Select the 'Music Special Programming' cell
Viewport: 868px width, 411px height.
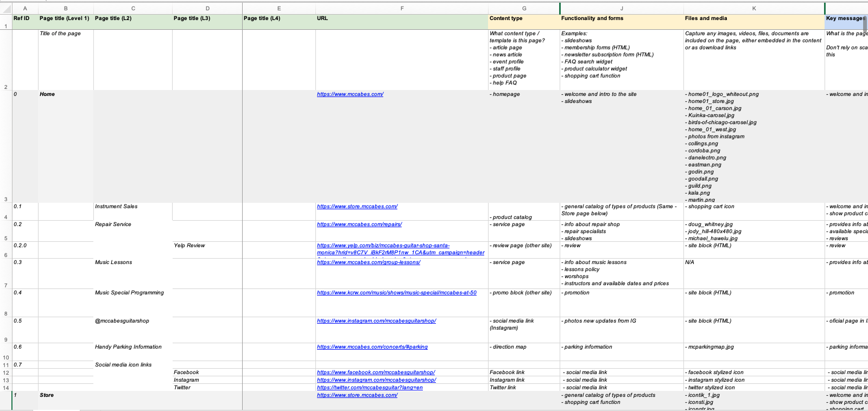[x=133, y=303]
